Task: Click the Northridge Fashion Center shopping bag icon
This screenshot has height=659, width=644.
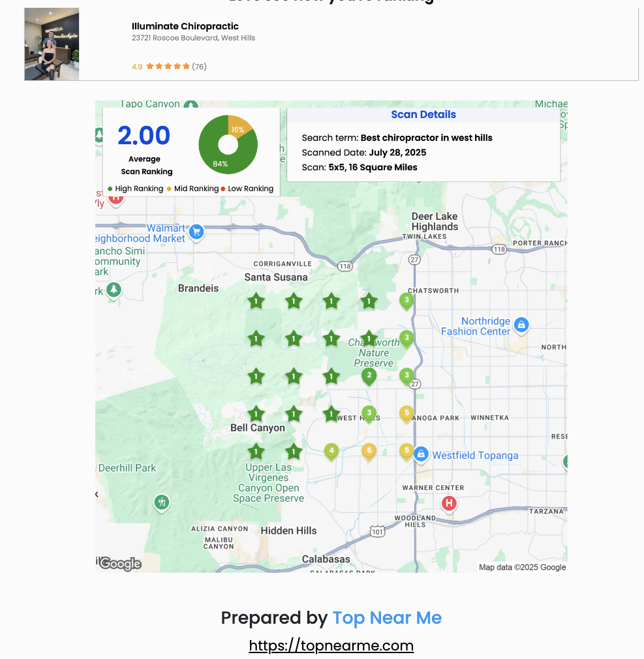Action: [521, 325]
